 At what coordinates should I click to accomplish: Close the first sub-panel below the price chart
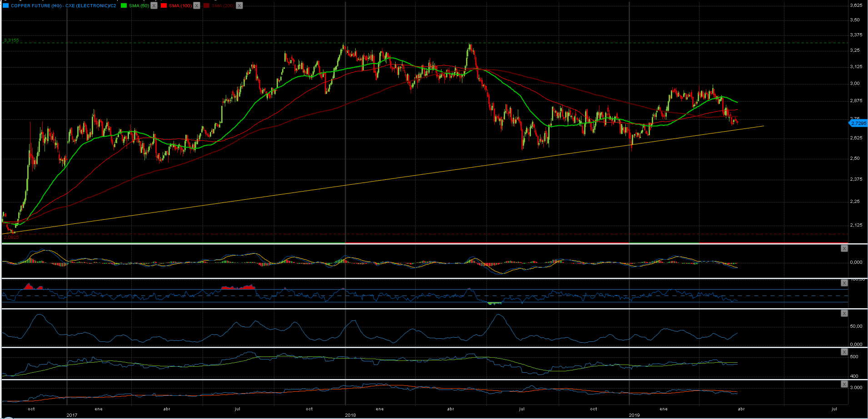coord(844,248)
